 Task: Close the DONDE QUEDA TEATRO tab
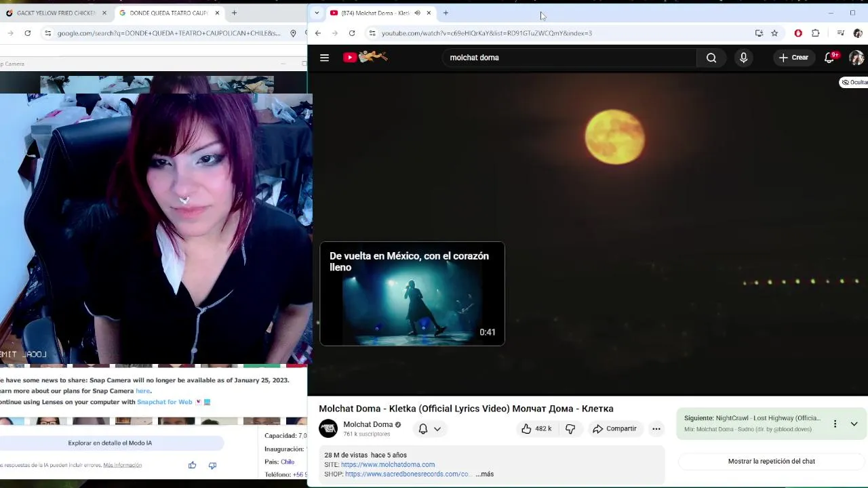[217, 13]
